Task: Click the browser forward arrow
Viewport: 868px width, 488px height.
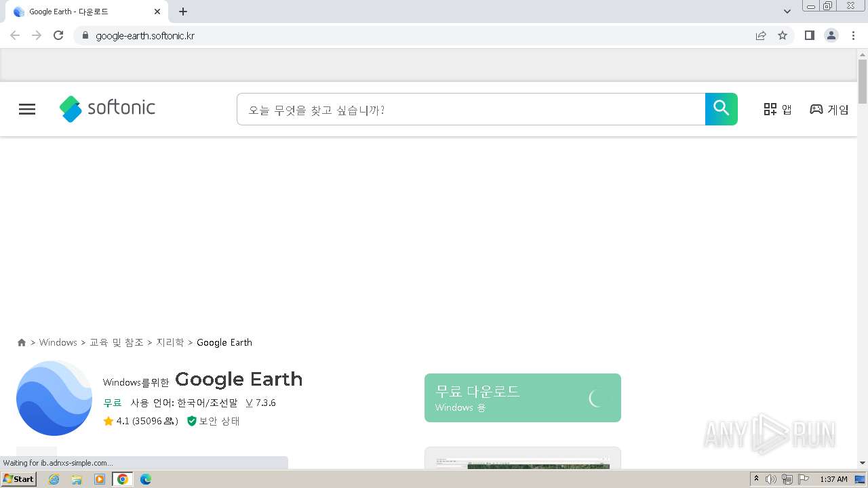Action: click(x=37, y=35)
